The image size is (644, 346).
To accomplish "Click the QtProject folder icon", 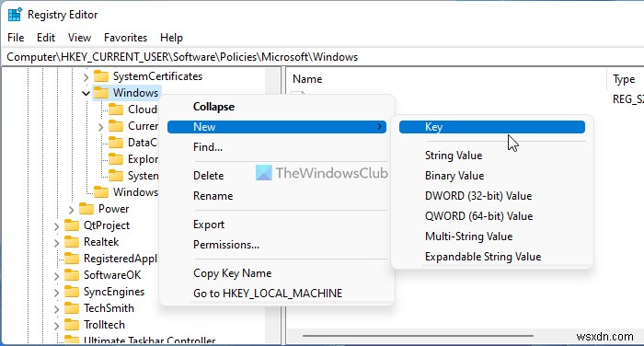I will click(72, 225).
